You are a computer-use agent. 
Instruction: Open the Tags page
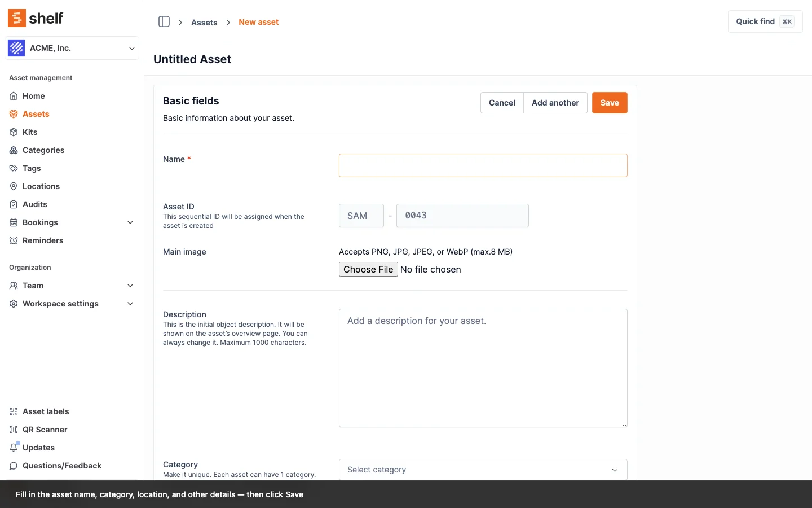(32, 168)
